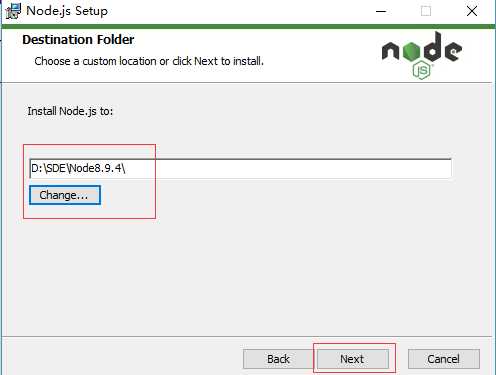
Task: Cancel the Node.js setup
Action: [x=444, y=359]
